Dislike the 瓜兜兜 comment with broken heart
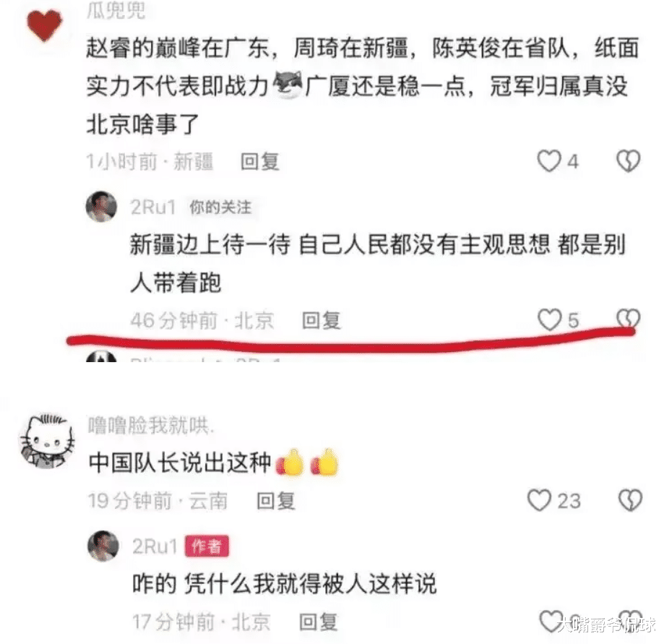The width and height of the screenshot is (664, 644). point(629,161)
